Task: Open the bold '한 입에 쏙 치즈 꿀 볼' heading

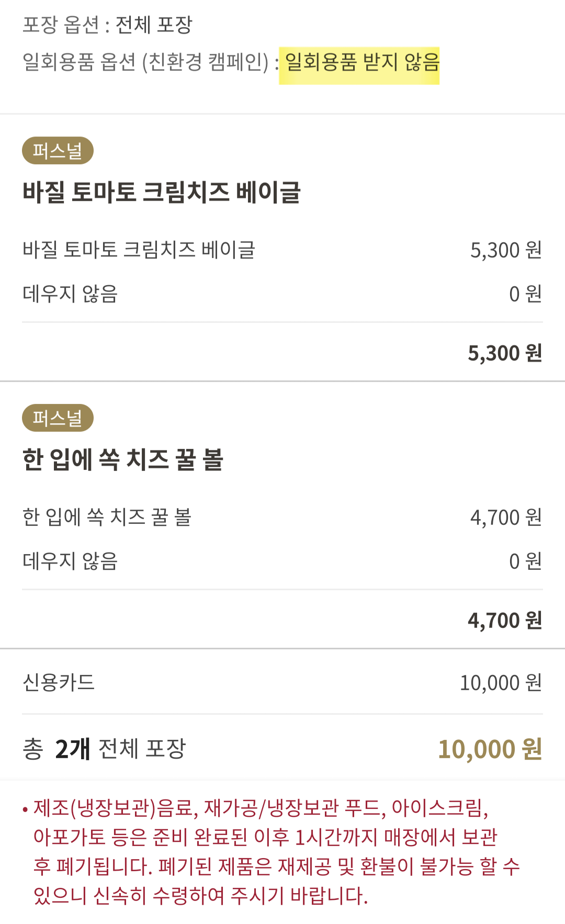Action: coord(123,460)
